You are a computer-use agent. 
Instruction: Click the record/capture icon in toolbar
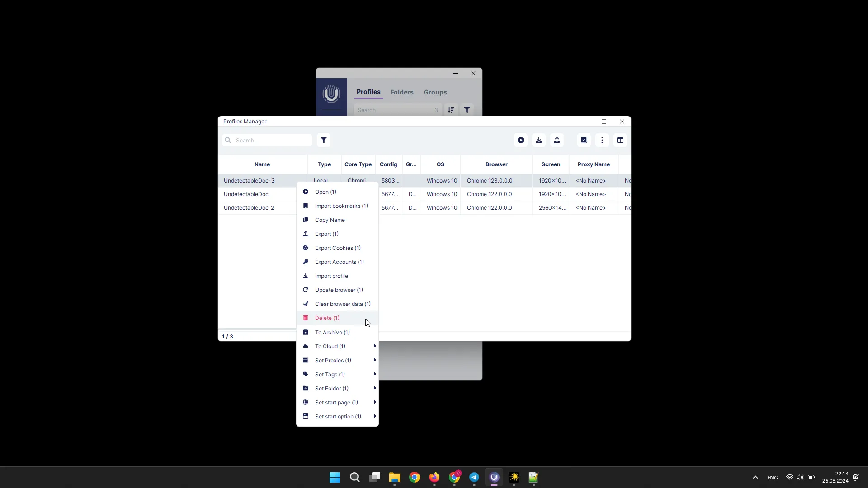[x=520, y=140]
